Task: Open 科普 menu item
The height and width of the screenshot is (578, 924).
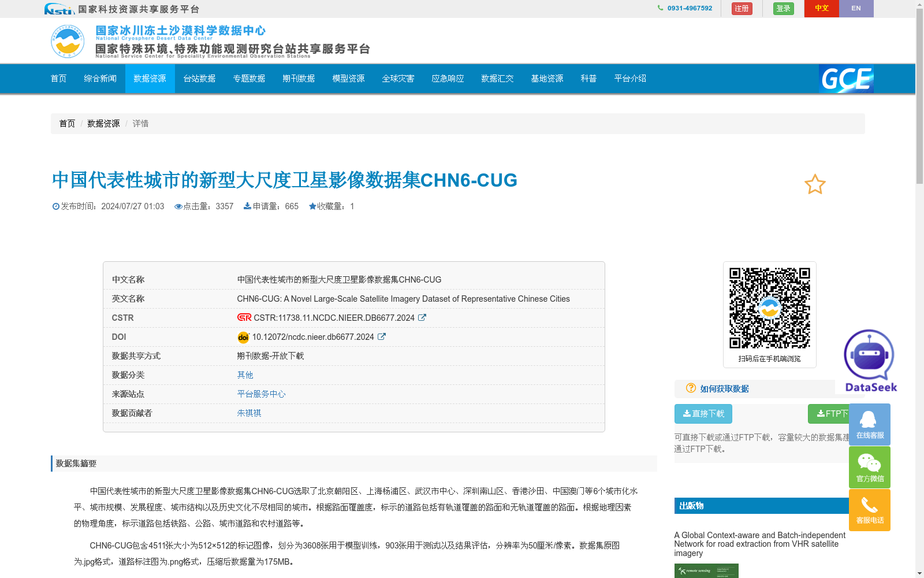Action: [x=589, y=79]
